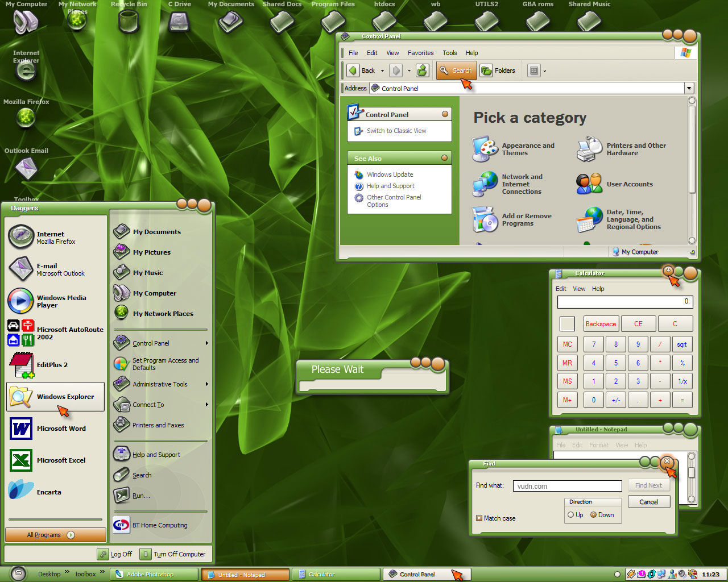Image resolution: width=728 pixels, height=582 pixels.
Task: Click the Notepad vertical scrollbar
Action: coord(692,477)
